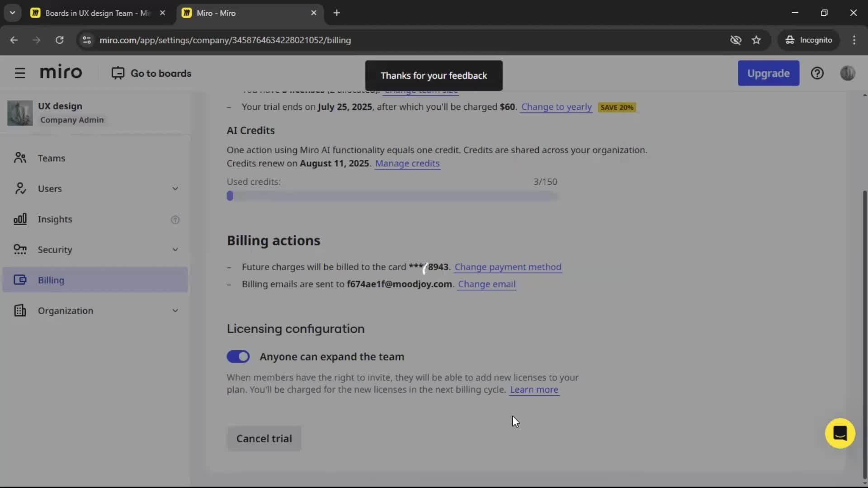
Task: Close the Boards in UX design Team tab
Action: 162,13
